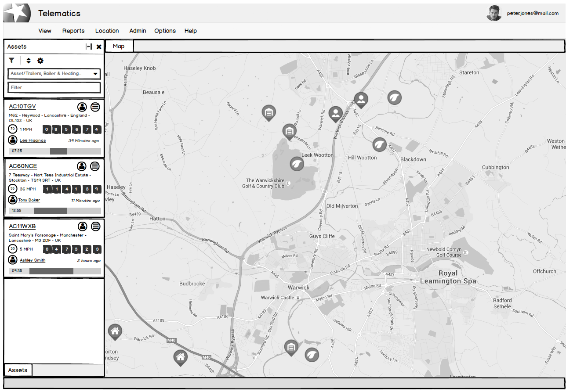Click the AC10TGV timeline bar at 07:25
566x392 pixels.
click(x=55, y=151)
